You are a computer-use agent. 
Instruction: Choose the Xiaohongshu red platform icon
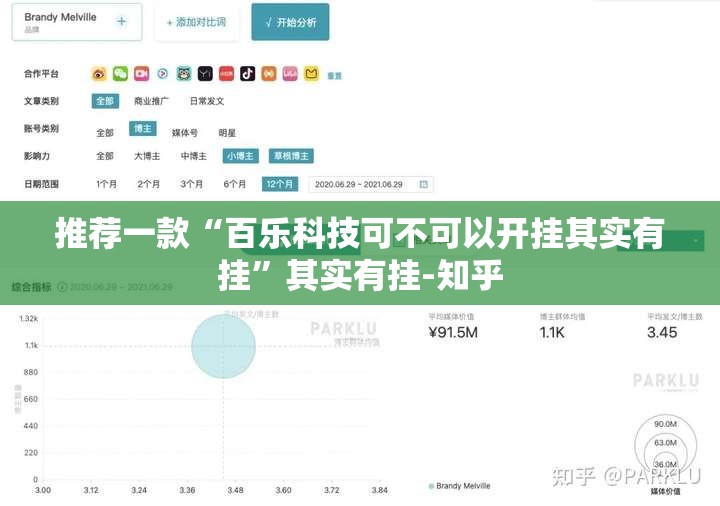226,74
